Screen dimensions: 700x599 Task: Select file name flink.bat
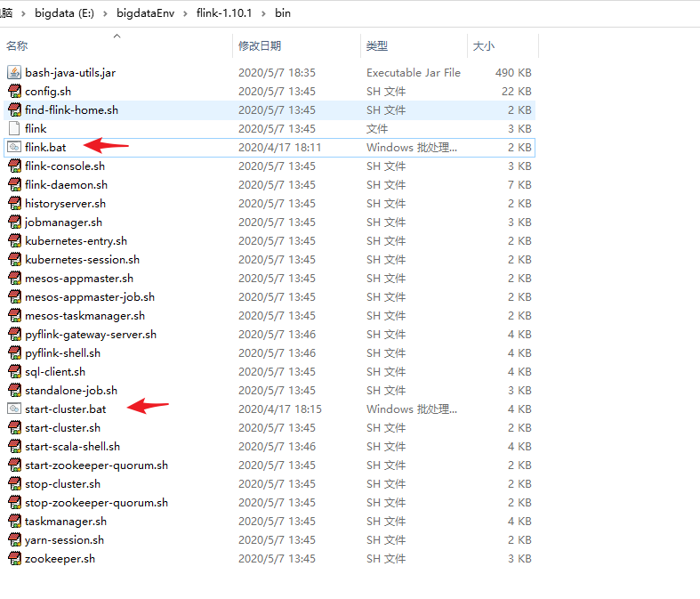click(45, 148)
